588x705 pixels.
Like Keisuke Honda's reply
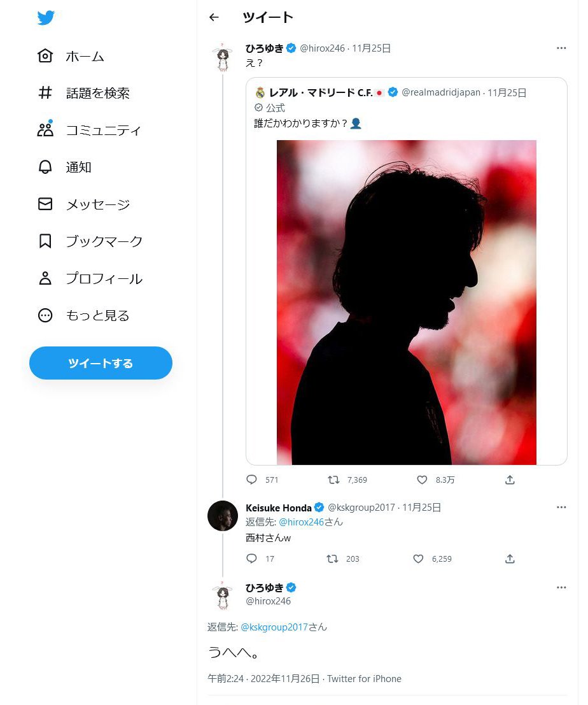[418, 559]
